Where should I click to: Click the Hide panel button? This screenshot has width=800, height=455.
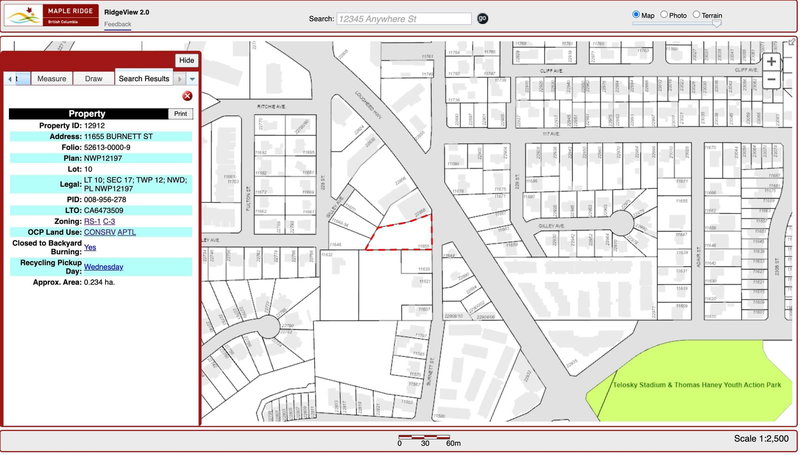click(x=186, y=60)
